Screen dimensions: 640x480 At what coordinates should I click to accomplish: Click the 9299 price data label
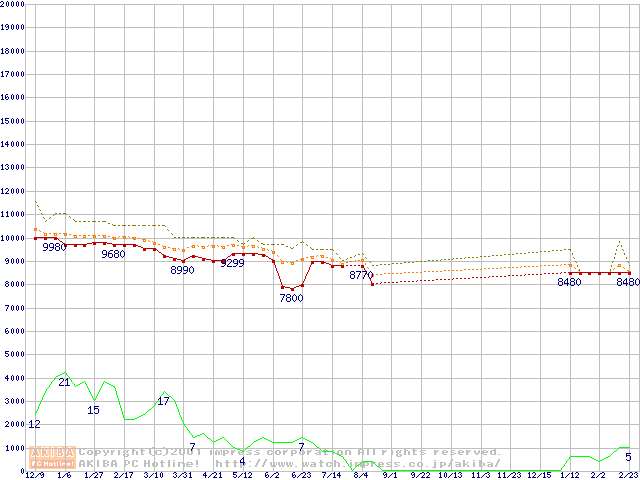coord(232,264)
